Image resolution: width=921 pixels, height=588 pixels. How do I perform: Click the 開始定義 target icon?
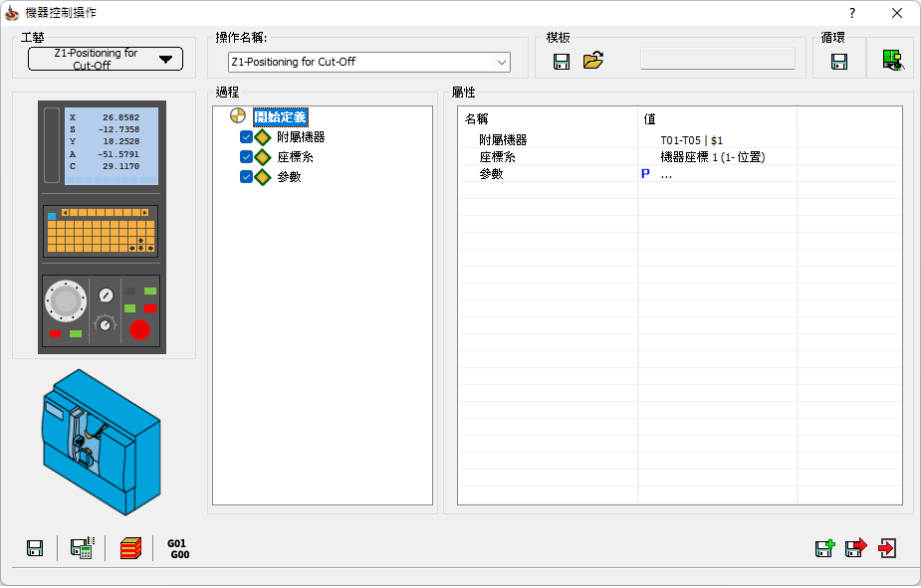pyautogui.click(x=238, y=115)
